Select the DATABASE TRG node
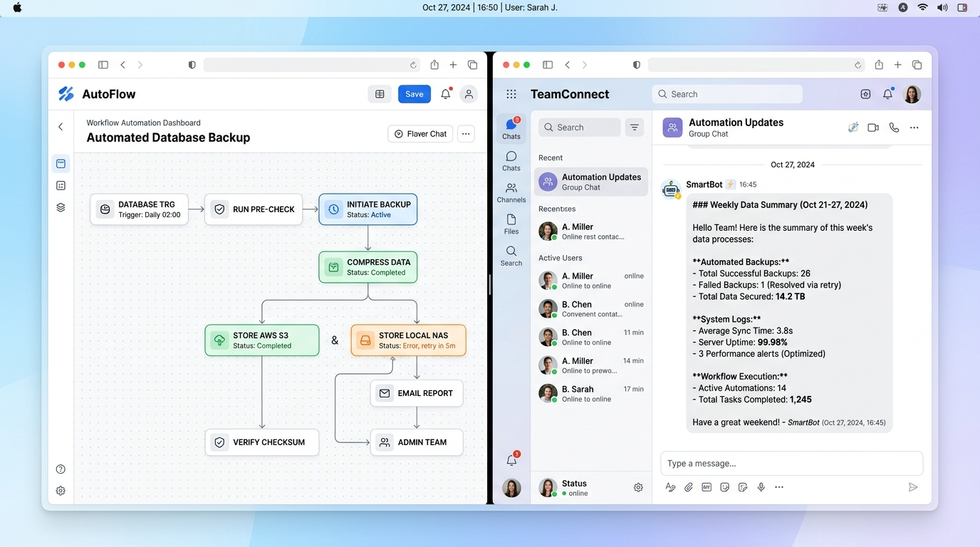The width and height of the screenshot is (980, 547). point(140,209)
